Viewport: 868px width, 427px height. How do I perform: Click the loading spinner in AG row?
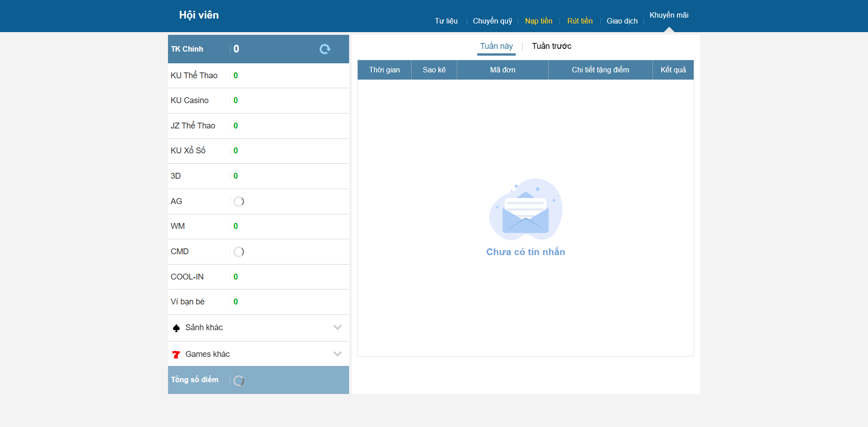(x=239, y=202)
